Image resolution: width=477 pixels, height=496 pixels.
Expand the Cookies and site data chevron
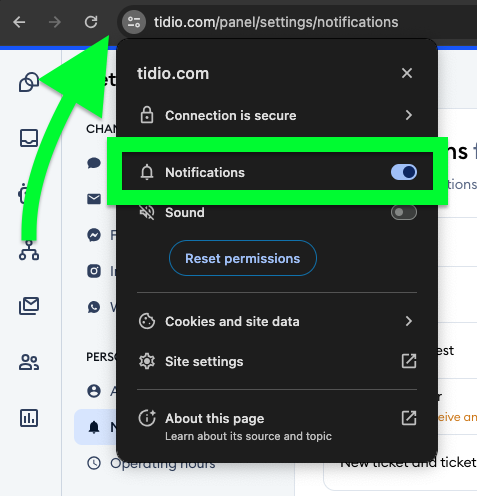[409, 321]
